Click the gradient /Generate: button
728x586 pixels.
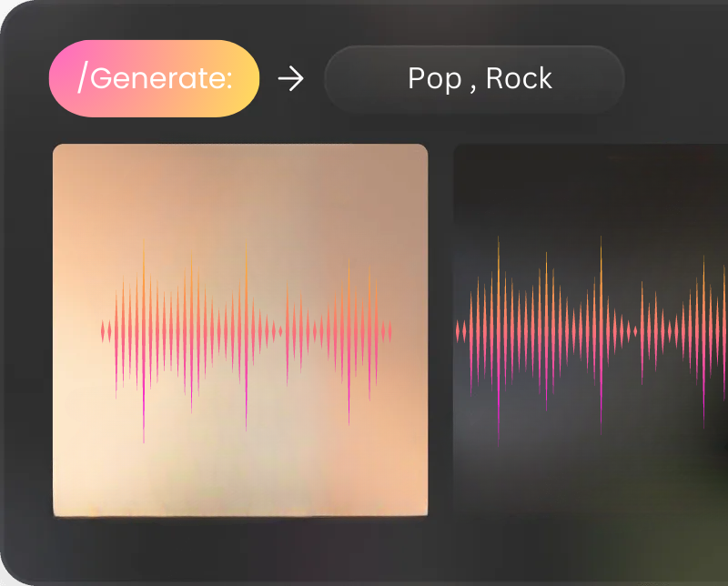coord(154,78)
